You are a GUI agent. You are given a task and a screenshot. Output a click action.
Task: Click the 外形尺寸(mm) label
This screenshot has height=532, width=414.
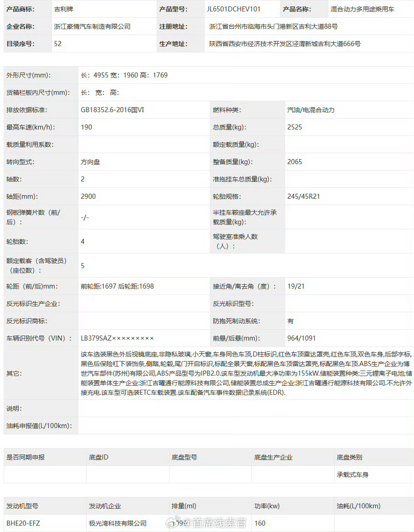pos(29,75)
